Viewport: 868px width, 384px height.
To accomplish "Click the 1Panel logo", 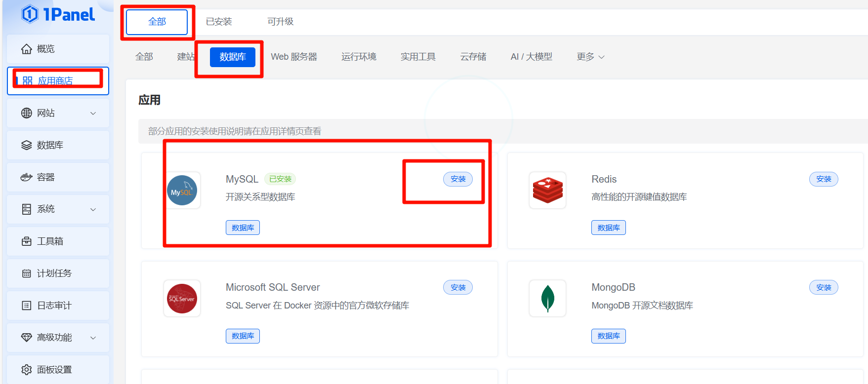I will point(58,14).
